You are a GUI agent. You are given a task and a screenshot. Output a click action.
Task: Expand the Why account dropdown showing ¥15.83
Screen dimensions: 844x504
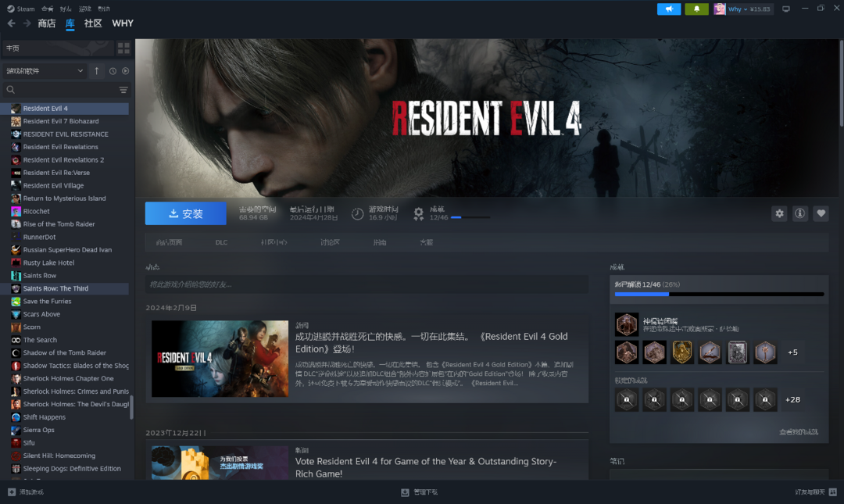pos(749,9)
